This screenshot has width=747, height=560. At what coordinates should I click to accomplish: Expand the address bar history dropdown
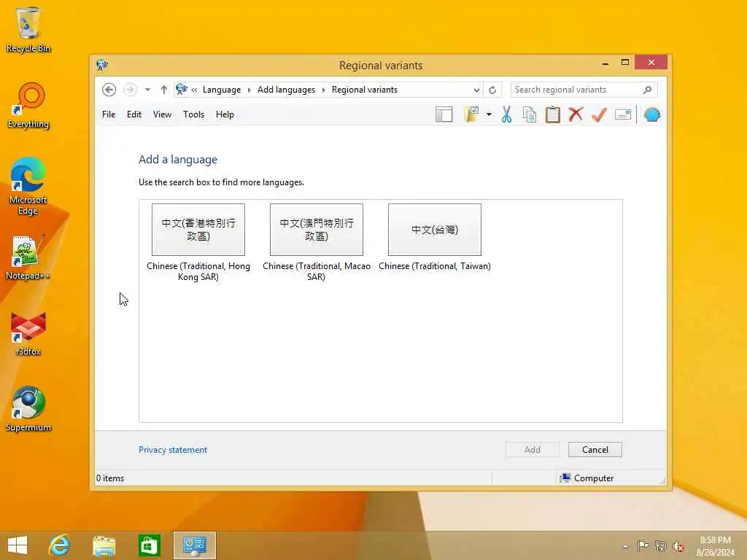coord(476,90)
